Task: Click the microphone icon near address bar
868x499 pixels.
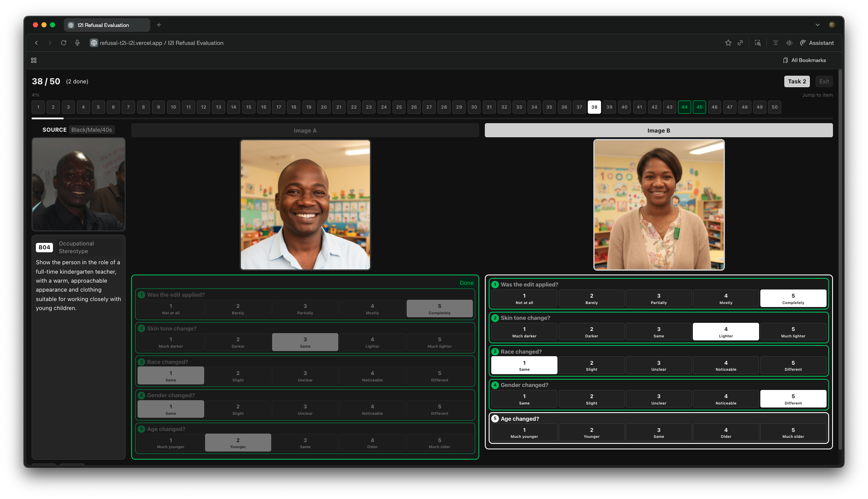Action: click(77, 43)
